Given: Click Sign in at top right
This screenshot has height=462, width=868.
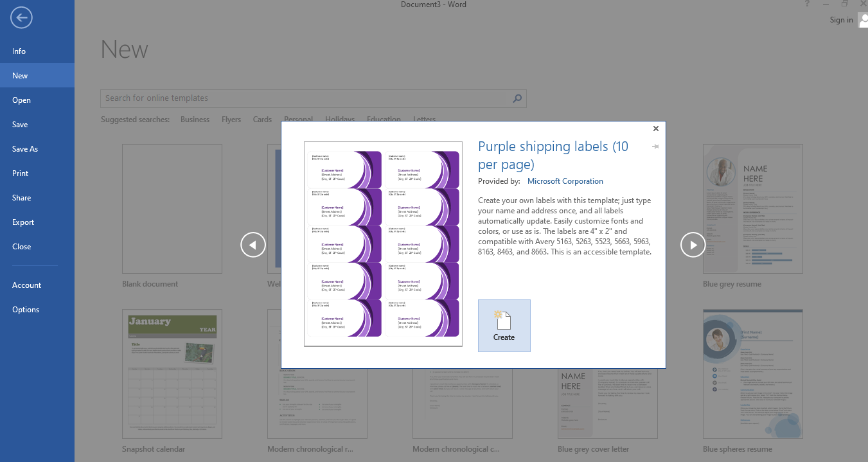Looking at the screenshot, I should (x=841, y=20).
